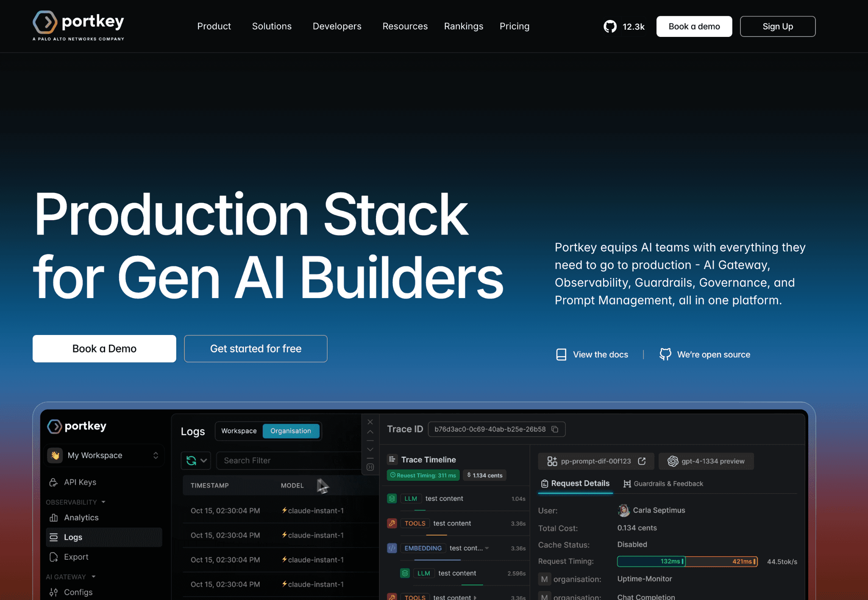The width and height of the screenshot is (868, 600).
Task: Open the dropdown arrow next to refresh
Action: click(204, 460)
